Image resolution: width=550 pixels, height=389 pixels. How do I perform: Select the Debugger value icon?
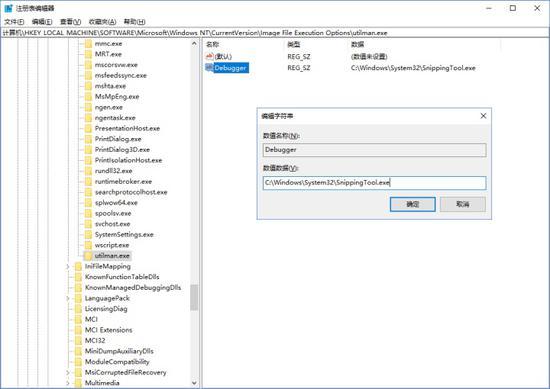pyautogui.click(x=209, y=67)
